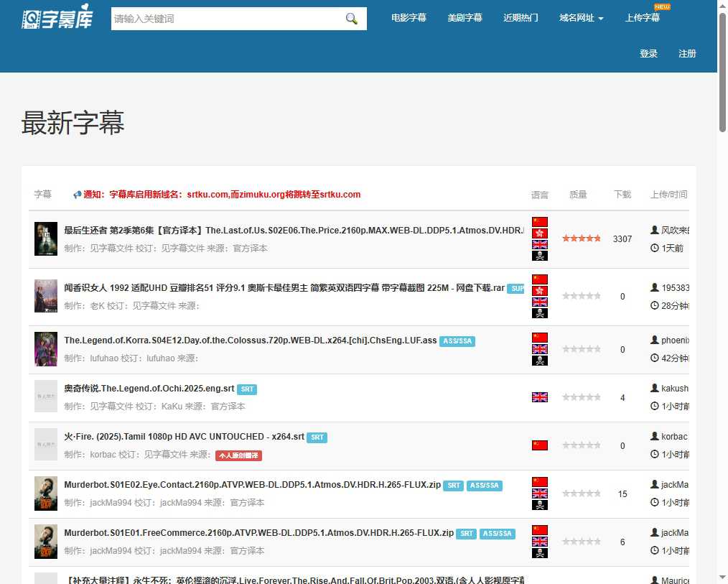Click ASS/SSA badge on Legend of Korra
This screenshot has width=728, height=584.
point(457,341)
